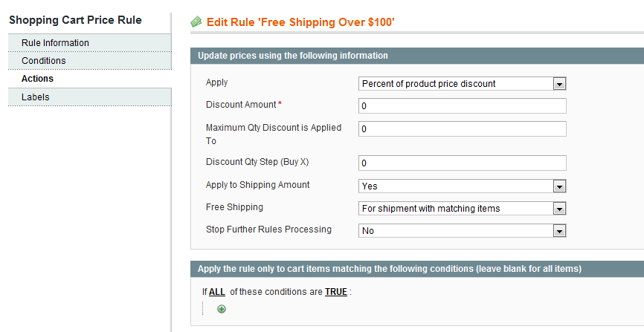Click the green add condition plus icon

[222, 309]
